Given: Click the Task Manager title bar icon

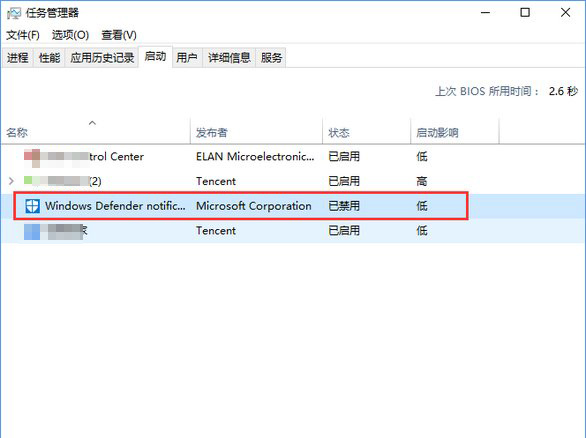Looking at the screenshot, I should 14,13.
